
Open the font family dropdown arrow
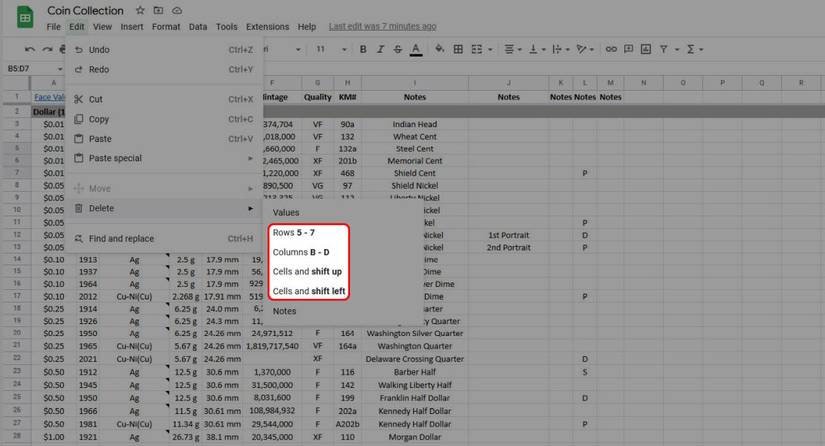pos(298,49)
